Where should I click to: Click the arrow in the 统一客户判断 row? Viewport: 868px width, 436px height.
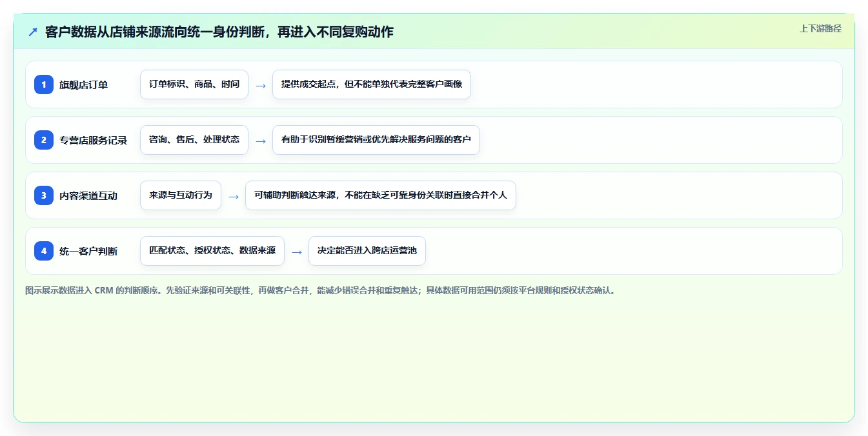297,252
